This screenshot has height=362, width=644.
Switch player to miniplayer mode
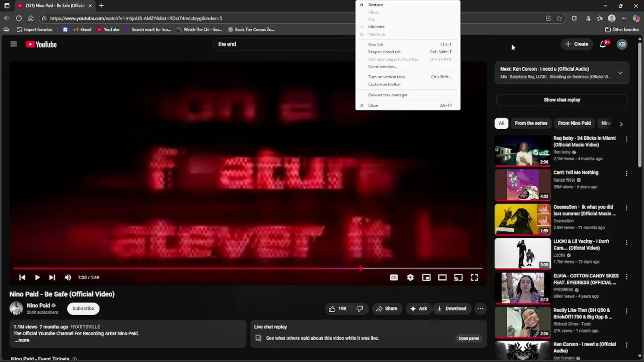pyautogui.click(x=426, y=277)
